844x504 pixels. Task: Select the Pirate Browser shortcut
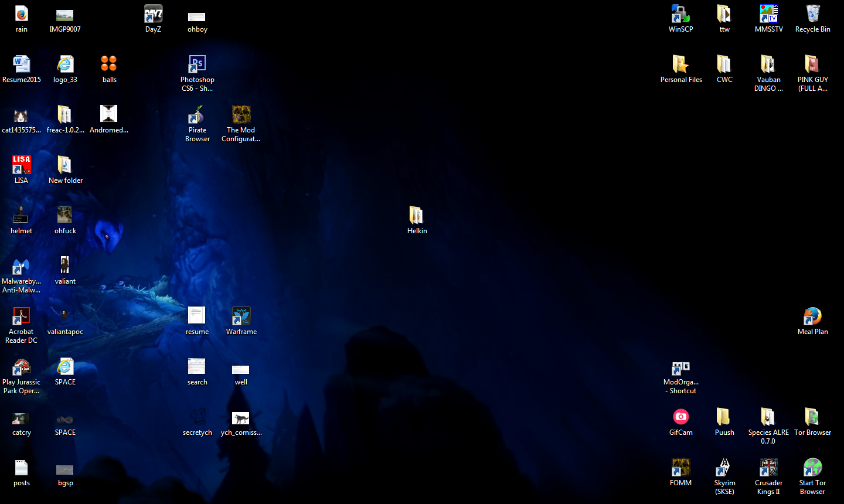tap(197, 114)
